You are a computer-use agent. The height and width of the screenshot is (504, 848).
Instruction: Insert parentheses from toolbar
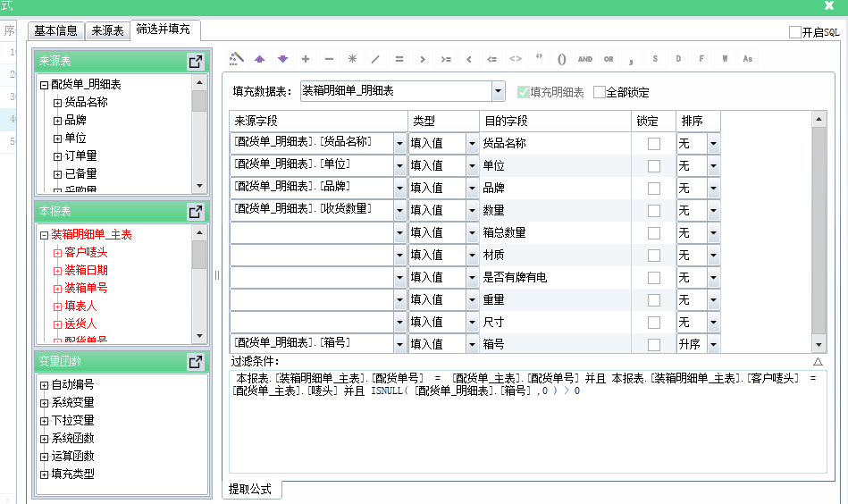click(x=562, y=59)
